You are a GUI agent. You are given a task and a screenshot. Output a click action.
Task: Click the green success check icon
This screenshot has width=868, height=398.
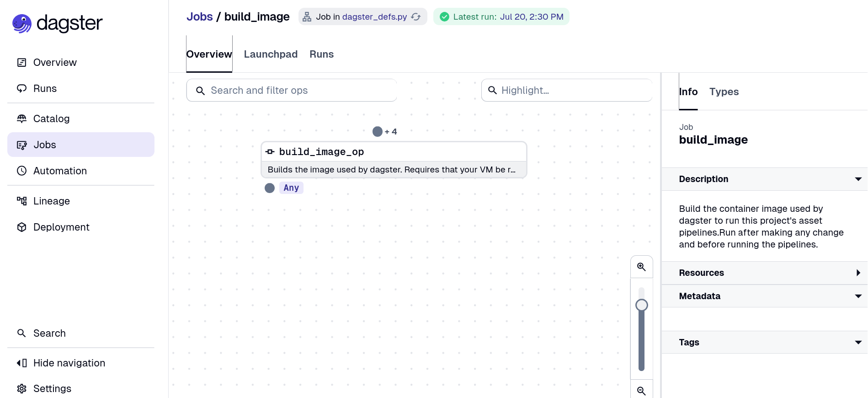point(444,17)
